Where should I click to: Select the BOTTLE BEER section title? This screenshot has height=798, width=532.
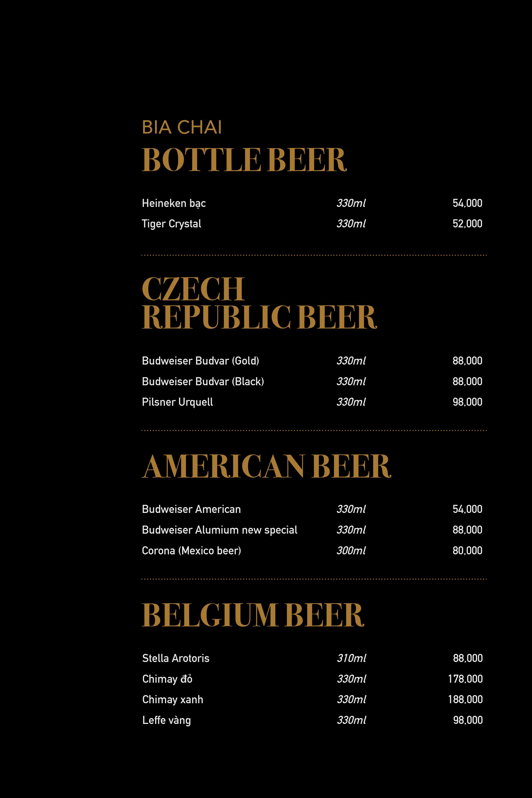244,159
